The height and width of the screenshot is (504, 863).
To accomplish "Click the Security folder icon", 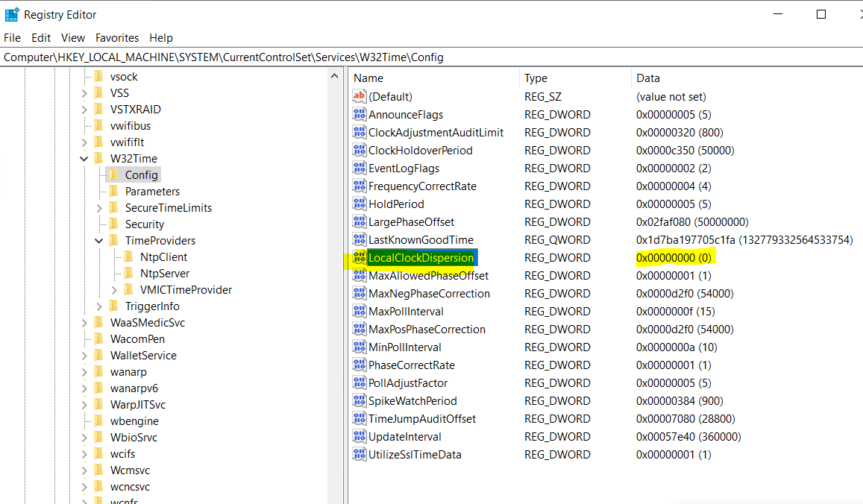I will pyautogui.click(x=114, y=224).
